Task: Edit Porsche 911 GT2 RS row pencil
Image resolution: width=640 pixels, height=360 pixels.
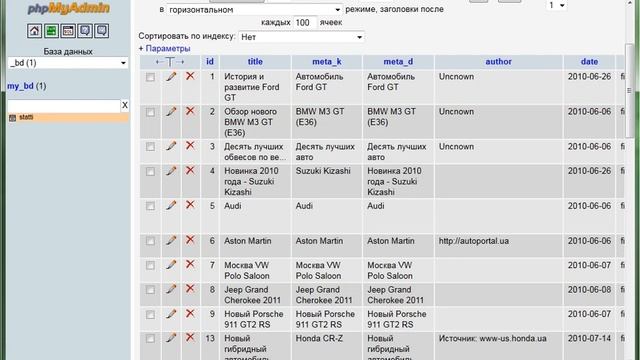Action: 171,313
